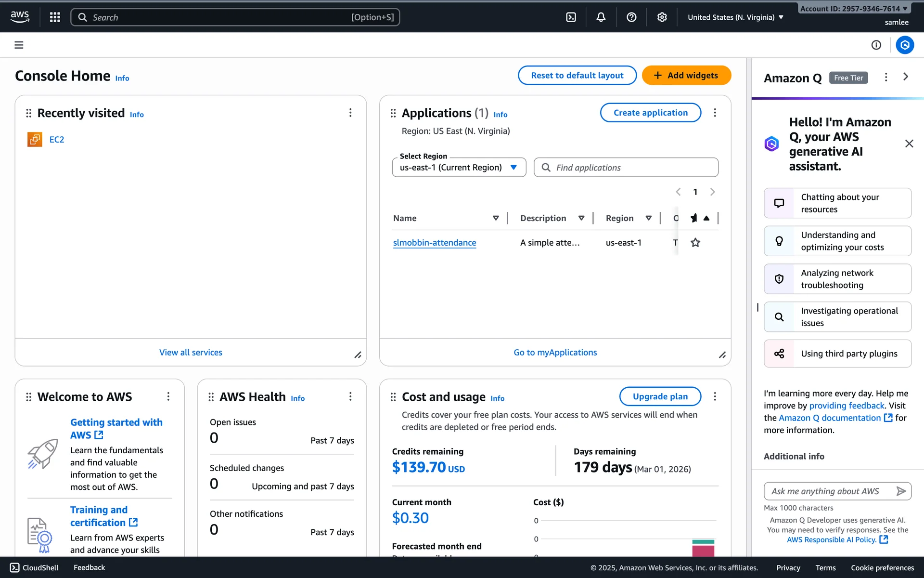Open the settings gear in the header
The image size is (924, 578).
click(x=662, y=17)
